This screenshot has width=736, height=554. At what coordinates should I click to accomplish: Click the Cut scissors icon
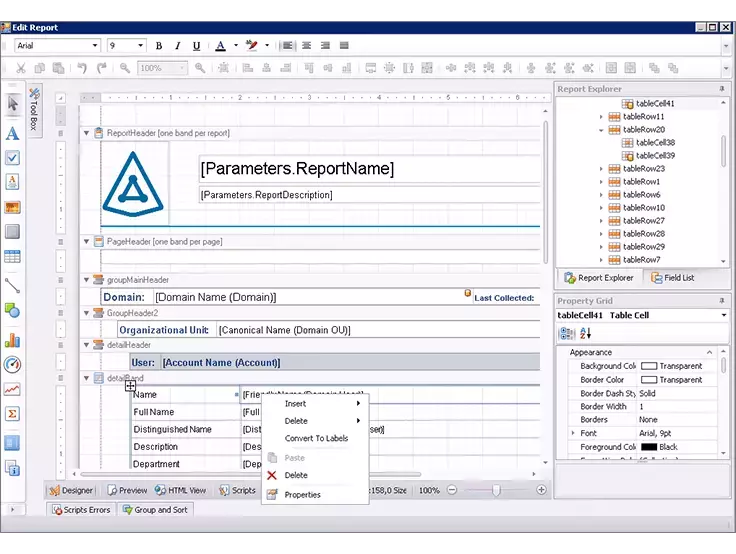pyautogui.click(x=21, y=68)
